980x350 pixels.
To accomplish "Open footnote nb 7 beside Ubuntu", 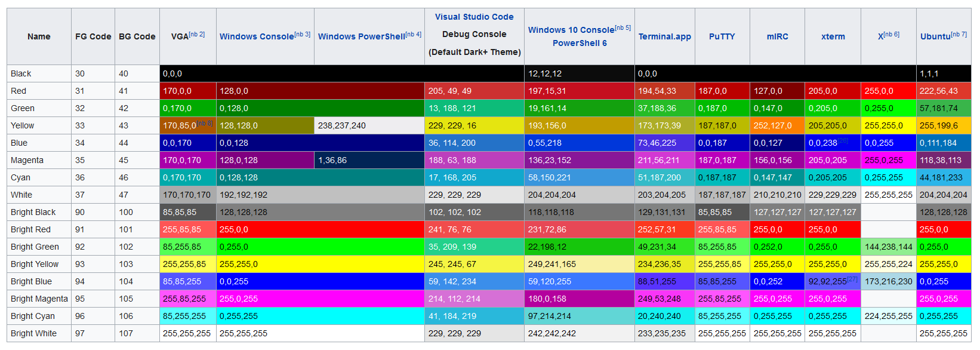I will (x=959, y=34).
